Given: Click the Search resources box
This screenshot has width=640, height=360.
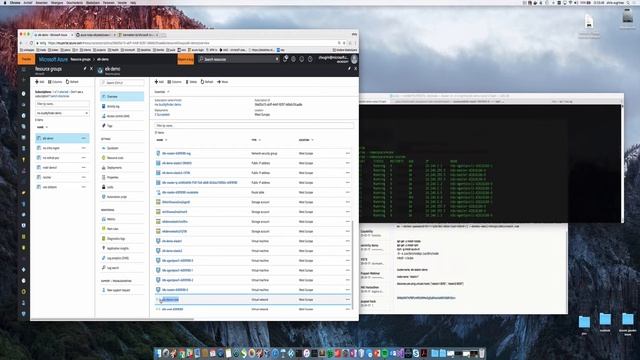Looking at the screenshot, I should (x=239, y=60).
